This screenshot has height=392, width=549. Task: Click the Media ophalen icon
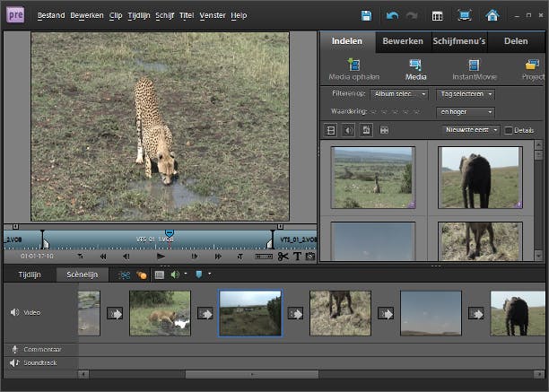click(x=353, y=65)
